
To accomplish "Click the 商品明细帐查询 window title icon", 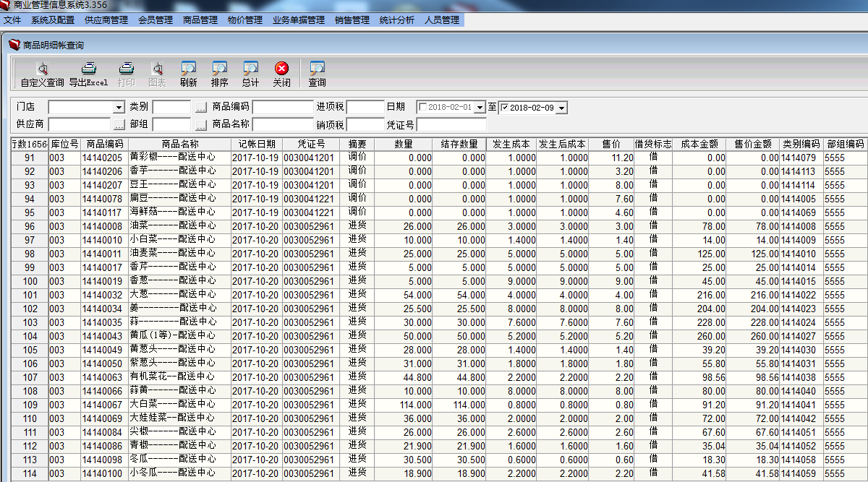I will [x=14, y=45].
